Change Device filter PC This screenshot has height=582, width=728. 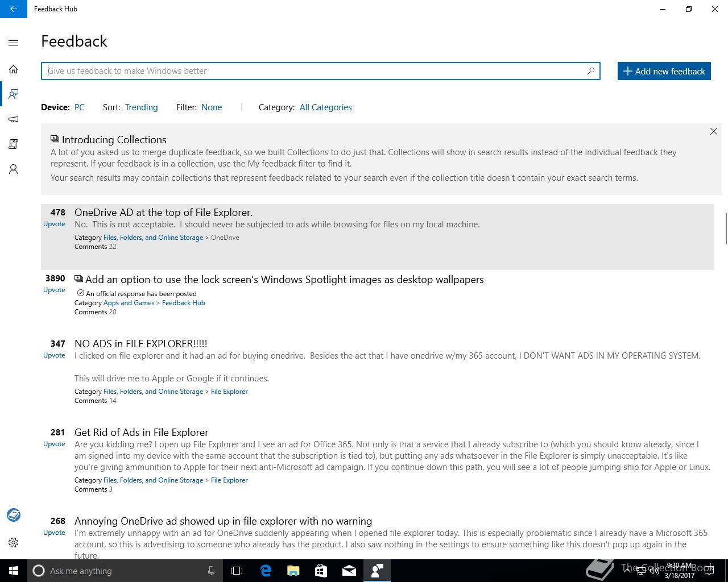tap(80, 107)
